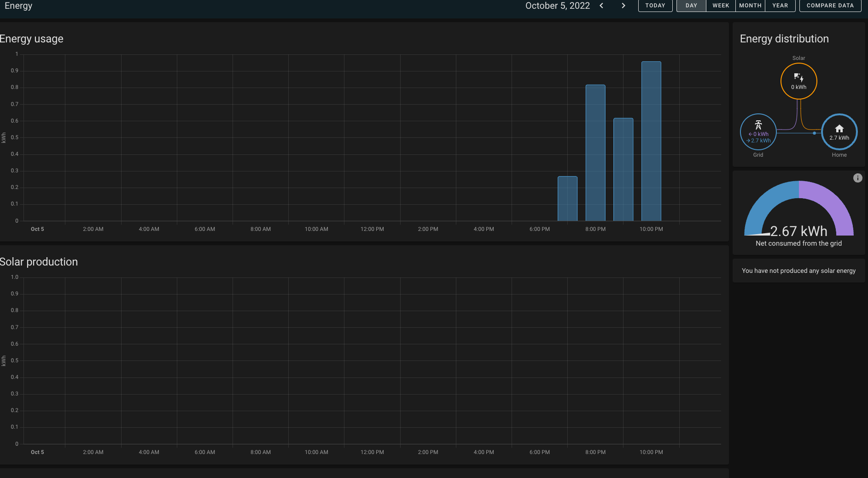This screenshot has width=868, height=478.
Task: Click the 2.67 kWh net consumption value
Action: click(798, 231)
